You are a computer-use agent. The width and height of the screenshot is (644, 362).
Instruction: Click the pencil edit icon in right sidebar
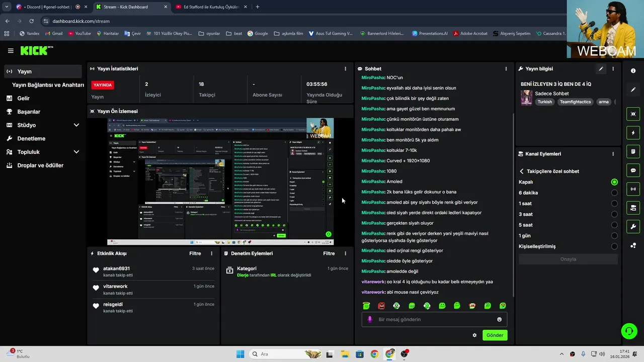633,89
